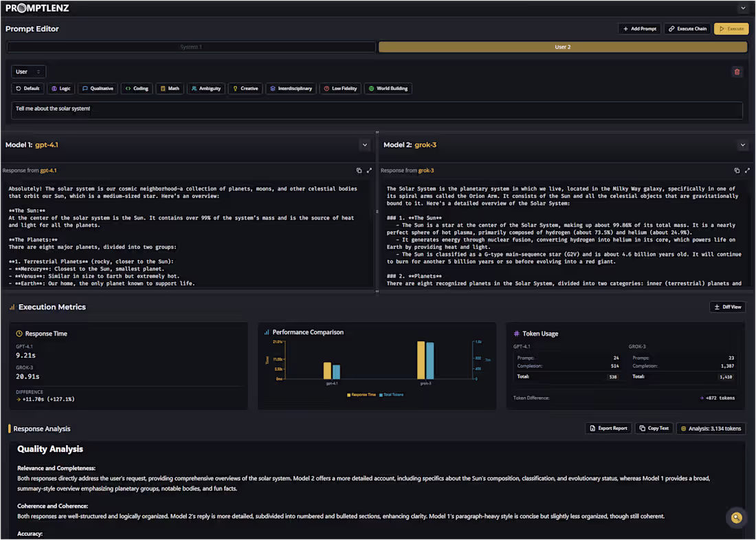The height and width of the screenshot is (540, 756).
Task: Click the prompt text input field
Action: click(377, 110)
